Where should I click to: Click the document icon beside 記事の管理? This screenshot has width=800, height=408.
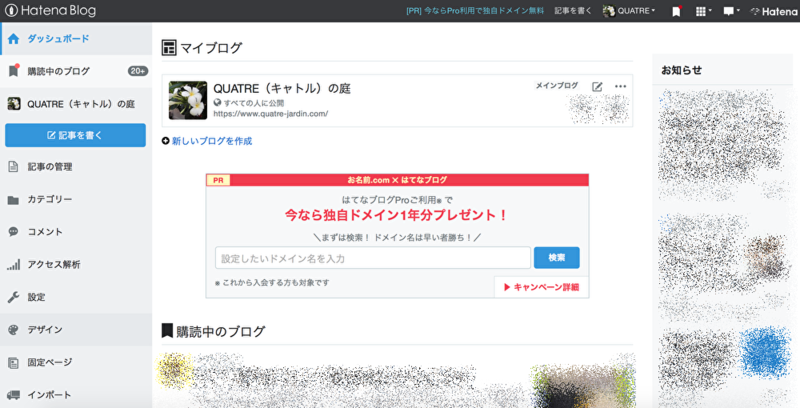(13, 167)
